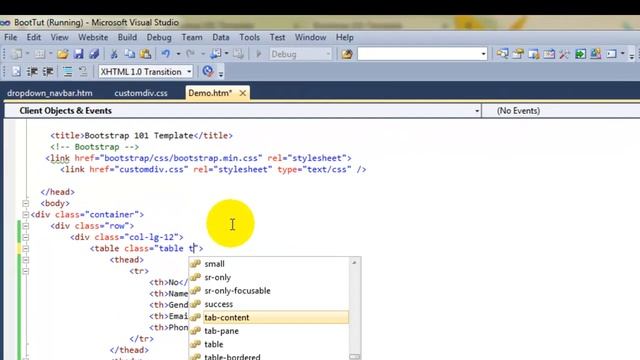This screenshot has width=640, height=360.
Task: Open the Debug menu
Action: click(159, 37)
